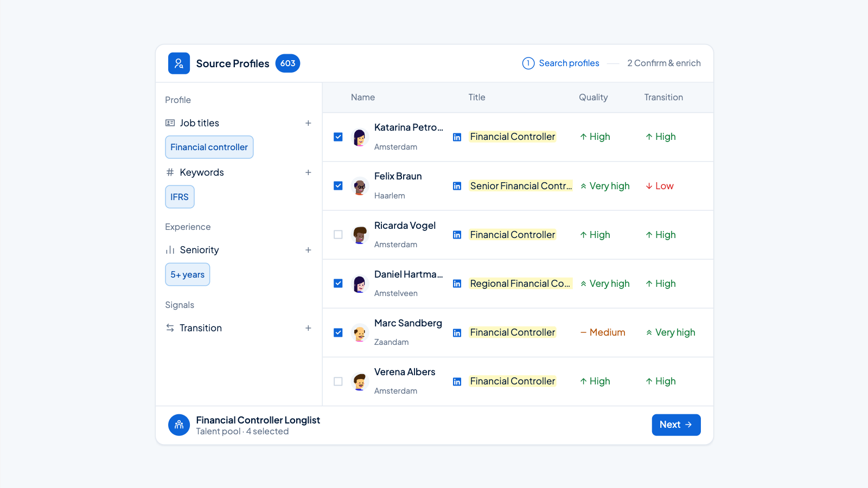868x488 pixels.
Task: Click Verena Albers' avatar
Action: [x=359, y=382]
